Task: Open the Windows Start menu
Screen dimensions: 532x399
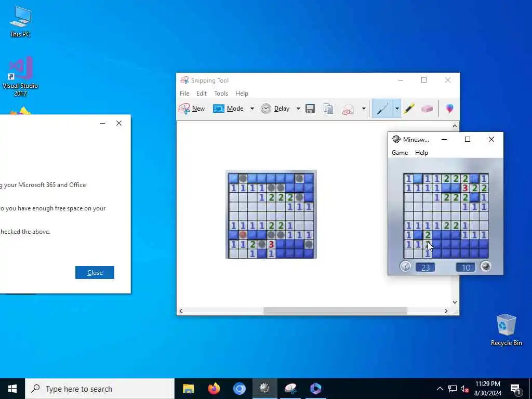Action: (x=12, y=389)
